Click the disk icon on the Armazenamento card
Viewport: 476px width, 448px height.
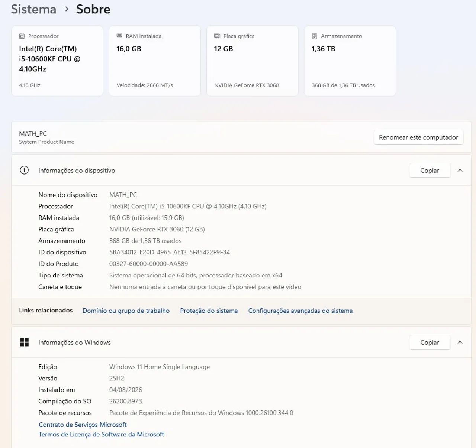(315, 36)
